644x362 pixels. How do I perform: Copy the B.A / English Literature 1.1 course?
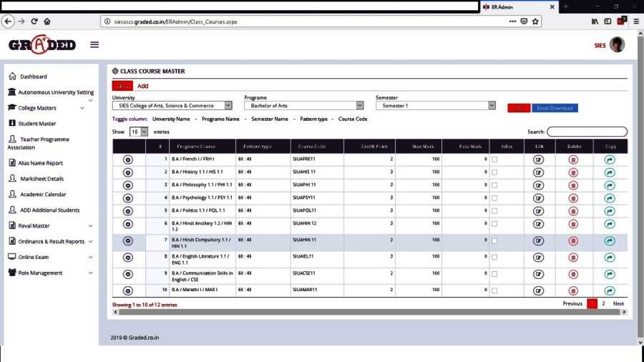(610, 258)
